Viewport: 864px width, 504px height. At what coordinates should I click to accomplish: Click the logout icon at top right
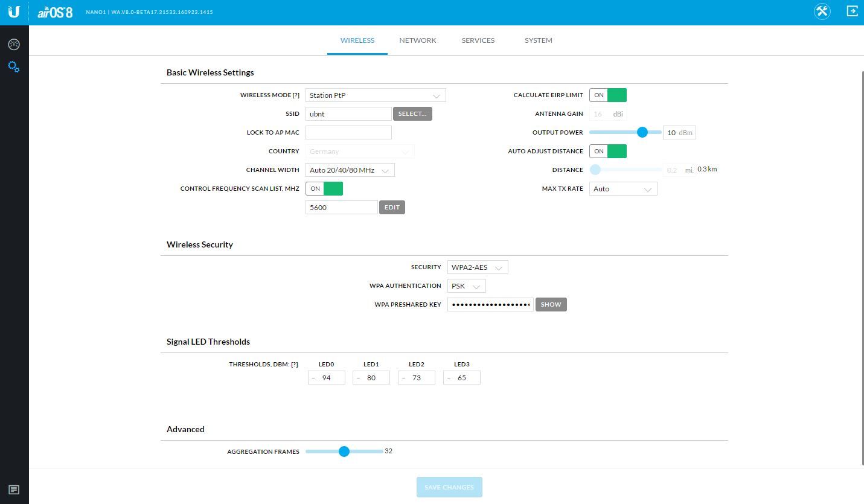[852, 11]
